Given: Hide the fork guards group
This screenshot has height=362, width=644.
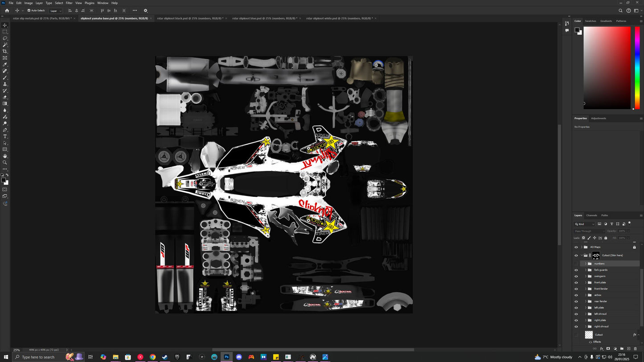Looking at the screenshot, I should click(x=576, y=270).
